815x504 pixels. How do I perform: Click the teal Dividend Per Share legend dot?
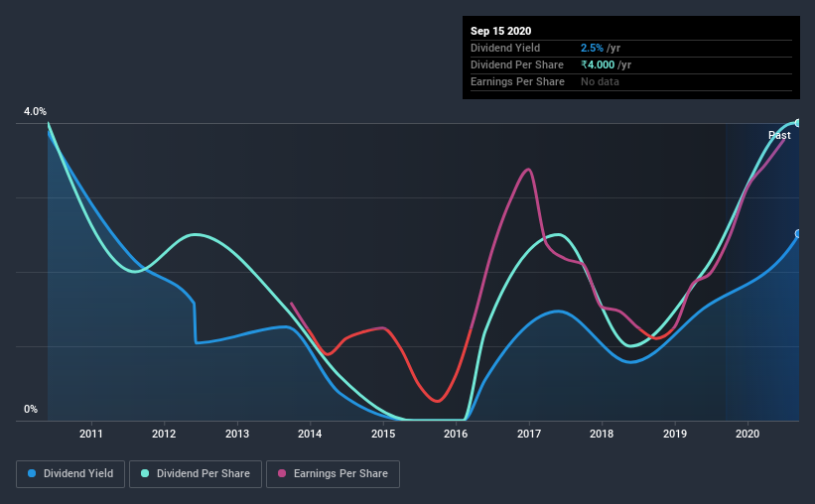tap(145, 473)
